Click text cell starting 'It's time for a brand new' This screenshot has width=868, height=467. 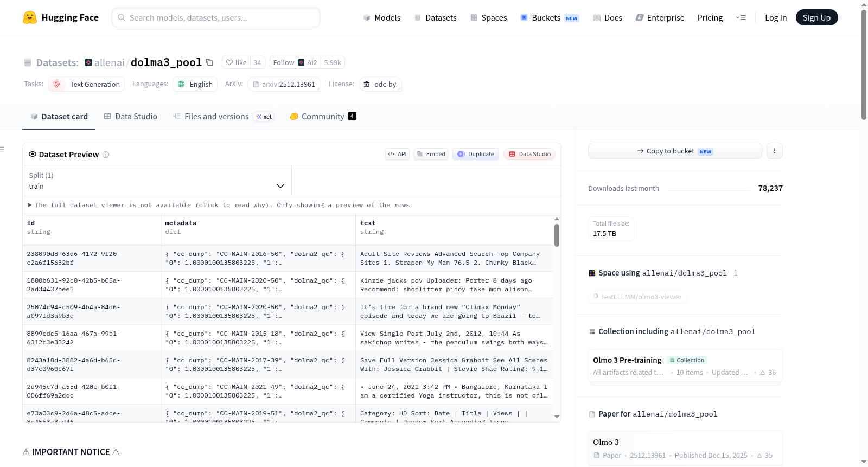pyautogui.click(x=454, y=311)
